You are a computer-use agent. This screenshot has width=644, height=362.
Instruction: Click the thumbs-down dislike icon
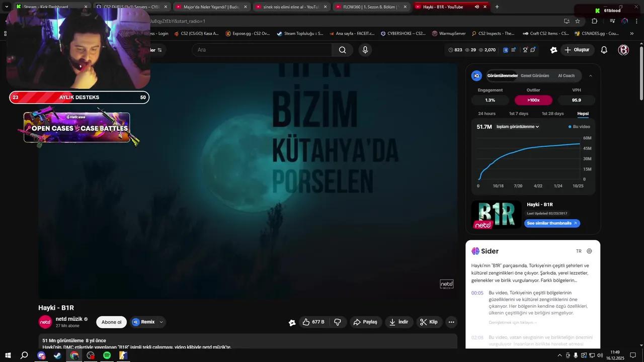tap(338, 322)
